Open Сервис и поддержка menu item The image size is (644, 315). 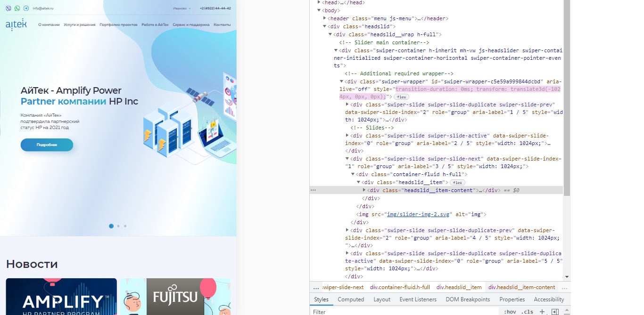coord(191,24)
